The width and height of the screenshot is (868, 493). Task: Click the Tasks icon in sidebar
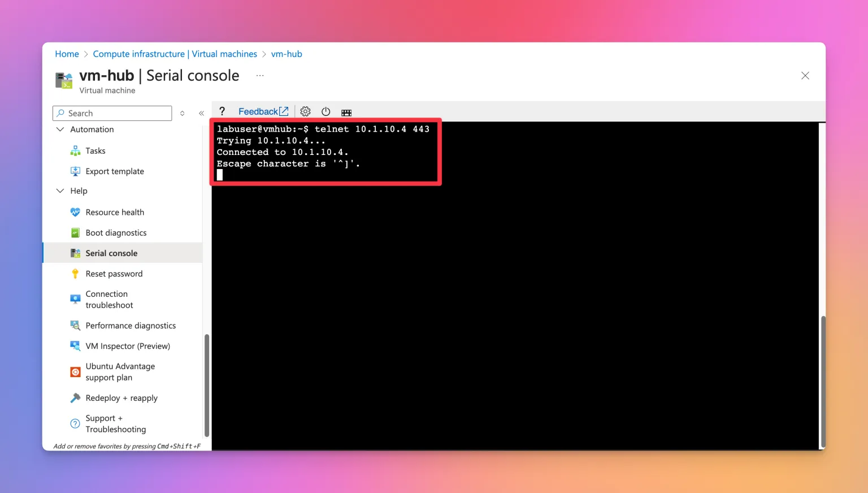pyautogui.click(x=75, y=151)
